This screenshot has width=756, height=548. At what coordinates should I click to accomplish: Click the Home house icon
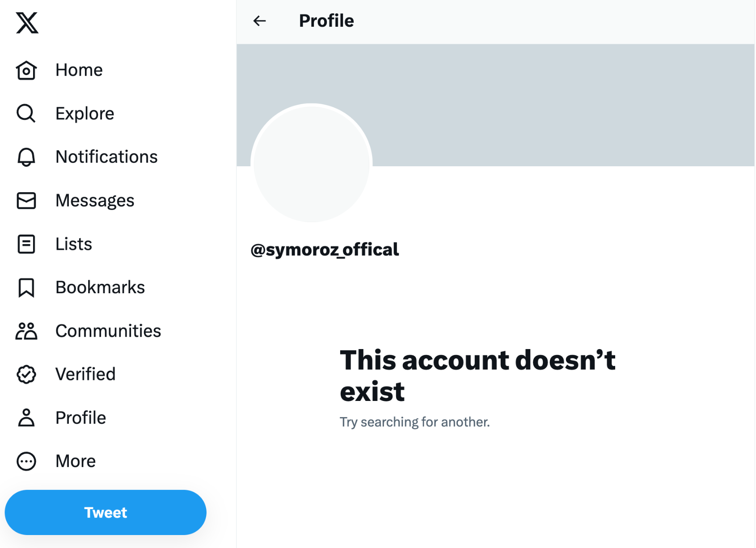click(26, 70)
